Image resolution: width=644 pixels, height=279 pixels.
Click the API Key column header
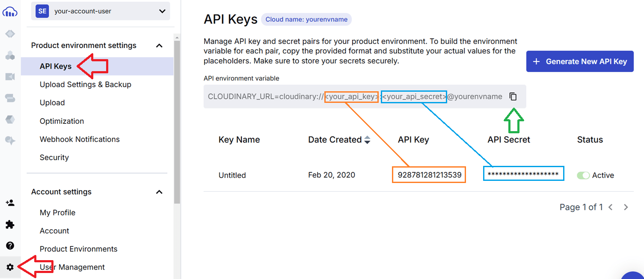(413, 140)
